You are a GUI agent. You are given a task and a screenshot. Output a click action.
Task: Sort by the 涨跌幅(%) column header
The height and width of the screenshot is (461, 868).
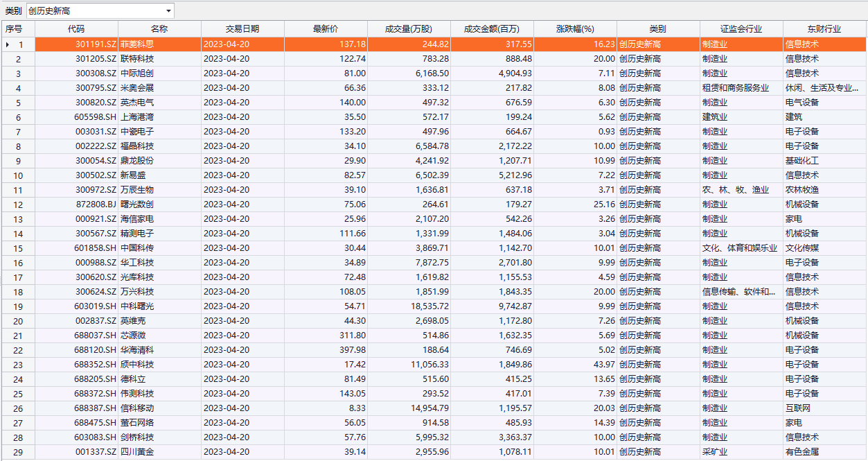pos(575,29)
